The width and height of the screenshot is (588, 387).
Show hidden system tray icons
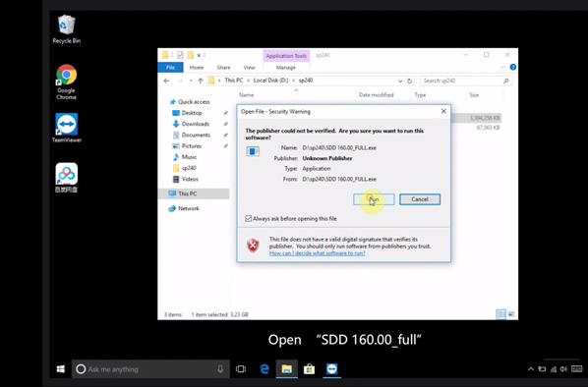pyautogui.click(x=531, y=369)
